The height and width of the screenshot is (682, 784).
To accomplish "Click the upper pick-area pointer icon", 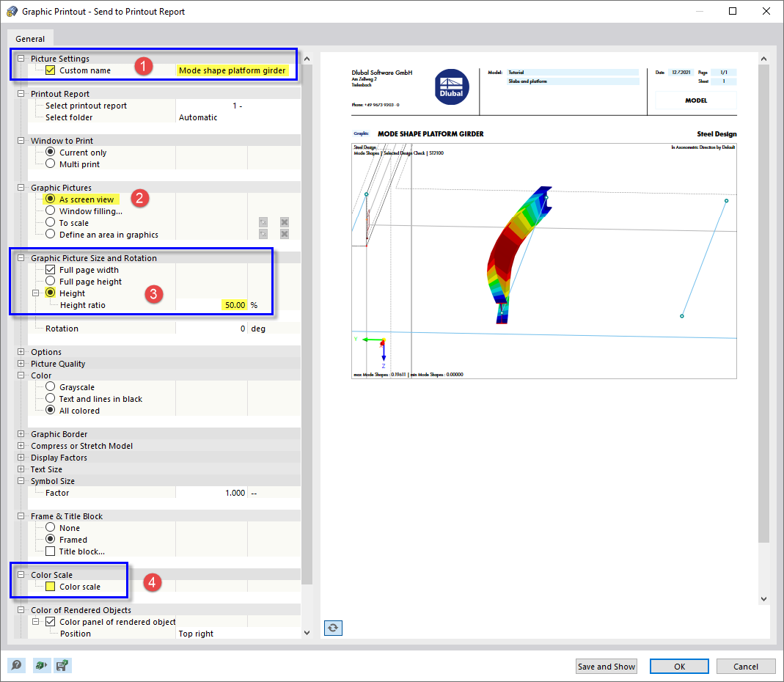I will [x=263, y=222].
